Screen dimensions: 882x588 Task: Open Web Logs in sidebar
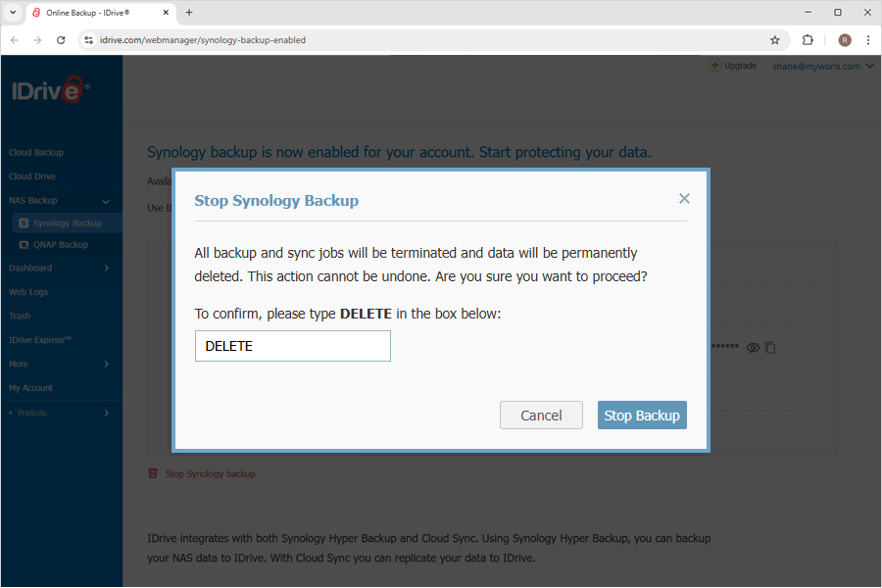28,292
